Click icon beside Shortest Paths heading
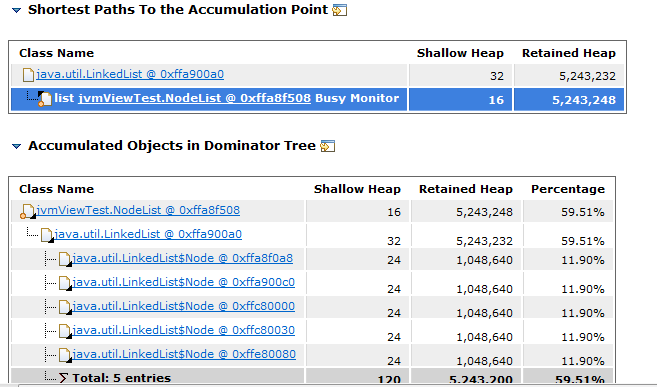 [x=339, y=10]
